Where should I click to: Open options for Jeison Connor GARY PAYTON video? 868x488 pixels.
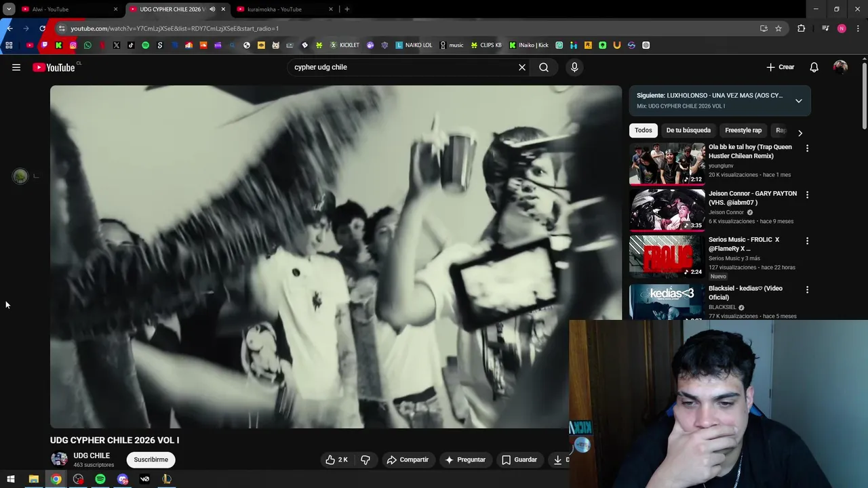point(807,195)
